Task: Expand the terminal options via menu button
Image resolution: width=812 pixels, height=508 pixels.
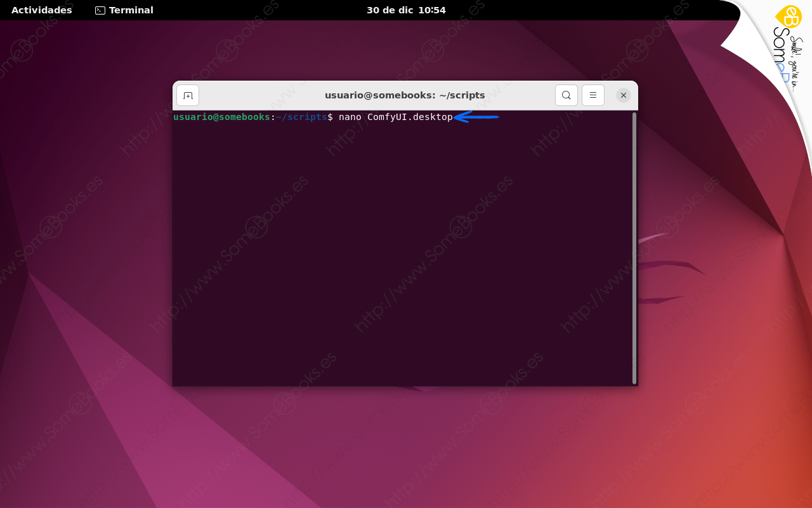Action: pyautogui.click(x=593, y=95)
